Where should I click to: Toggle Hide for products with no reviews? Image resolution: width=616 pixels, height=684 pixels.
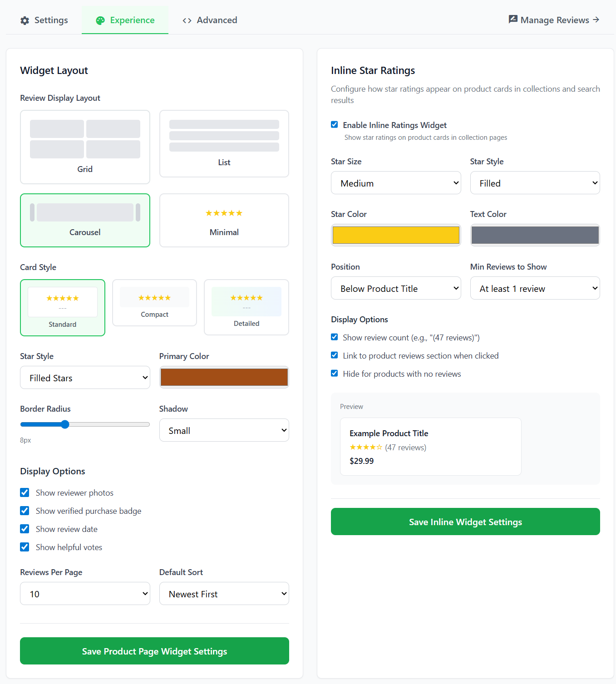point(335,374)
